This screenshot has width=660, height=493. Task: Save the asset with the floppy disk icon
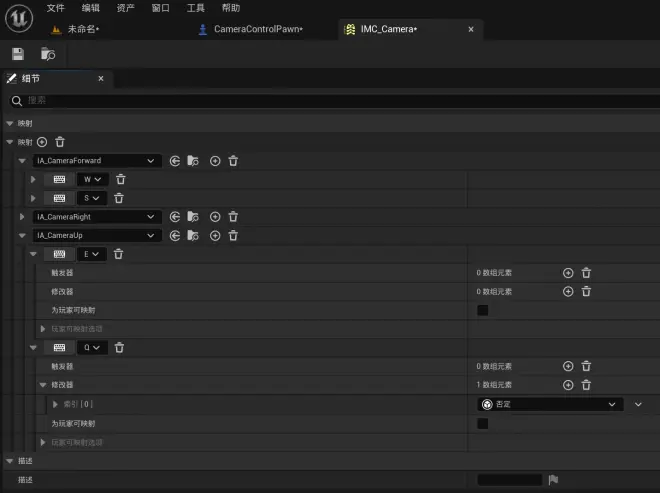click(18, 54)
